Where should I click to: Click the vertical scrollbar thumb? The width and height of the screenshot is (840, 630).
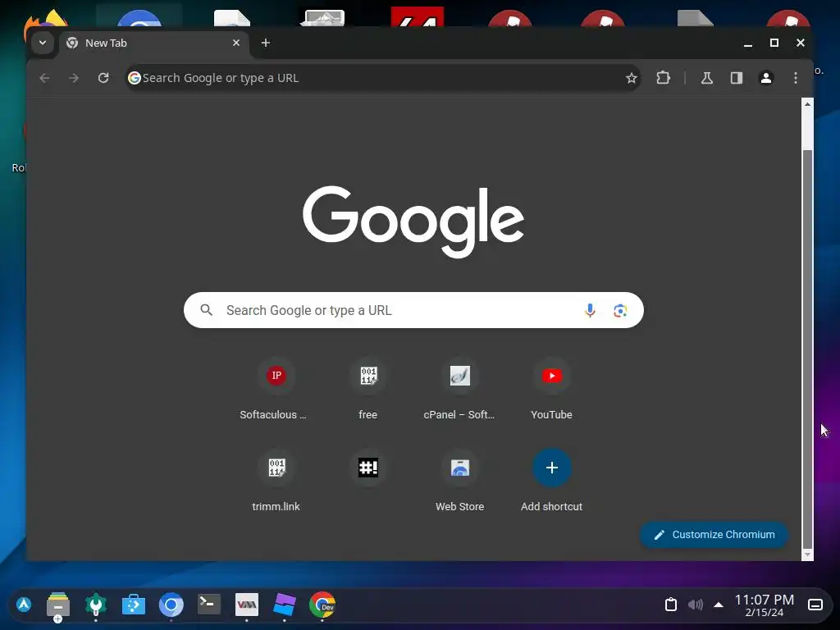[807, 349]
